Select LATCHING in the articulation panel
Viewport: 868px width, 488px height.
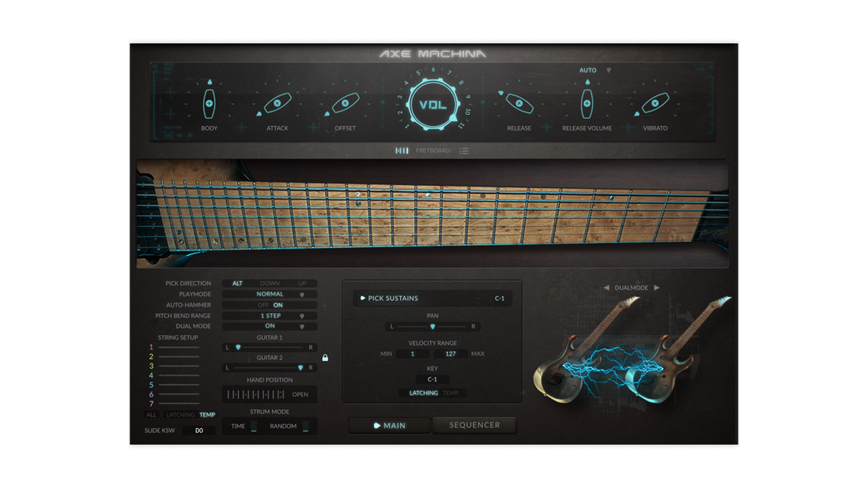tap(423, 393)
